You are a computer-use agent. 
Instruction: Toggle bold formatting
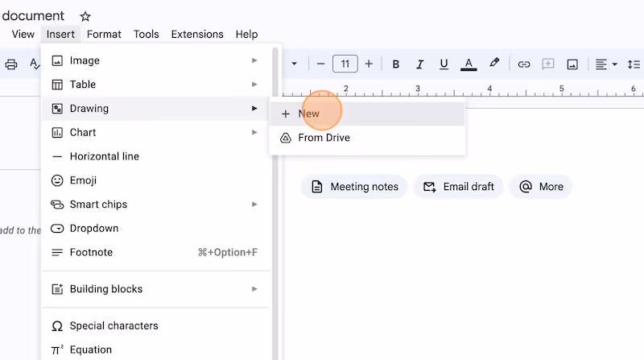(x=395, y=64)
